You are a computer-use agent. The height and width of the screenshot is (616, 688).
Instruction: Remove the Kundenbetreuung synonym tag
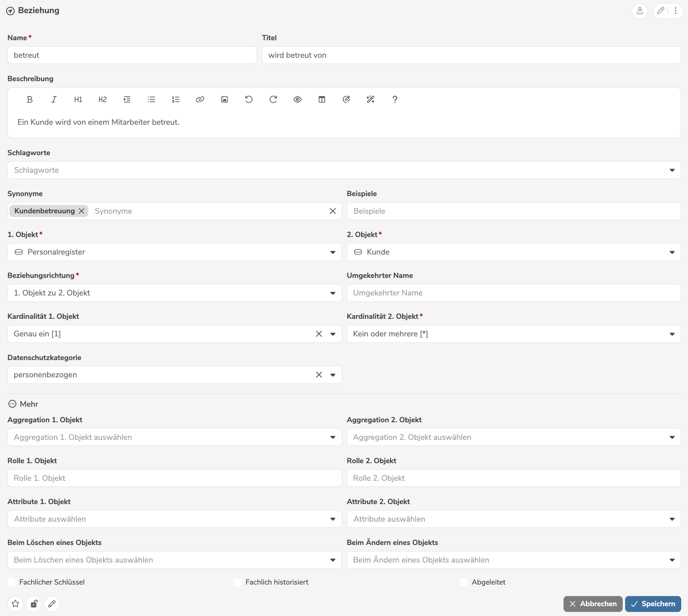(x=82, y=211)
